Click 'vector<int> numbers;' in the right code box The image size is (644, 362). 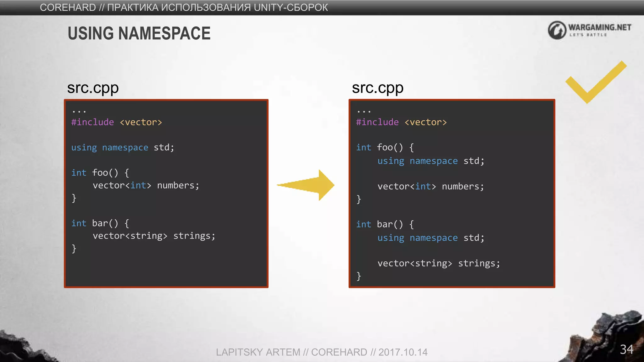(x=431, y=187)
